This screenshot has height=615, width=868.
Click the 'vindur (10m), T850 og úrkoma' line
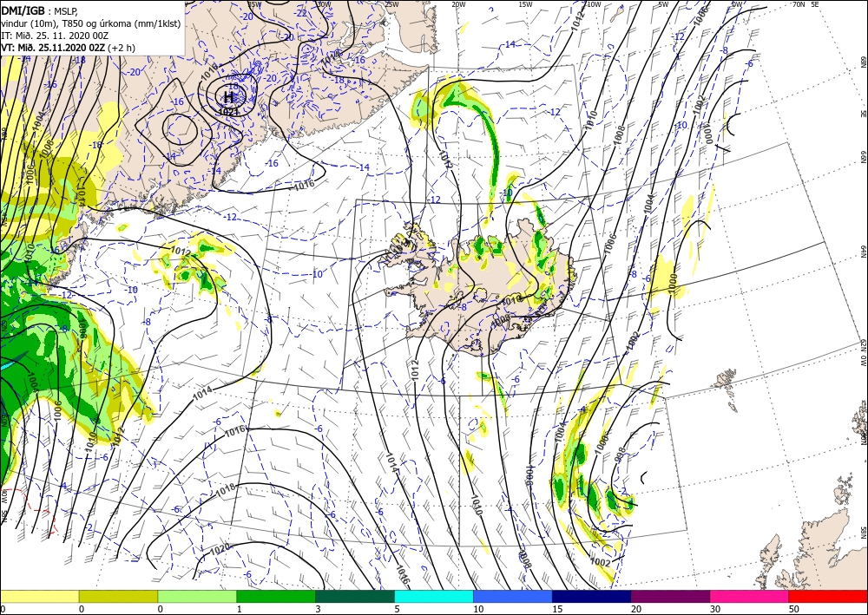[x=91, y=23]
